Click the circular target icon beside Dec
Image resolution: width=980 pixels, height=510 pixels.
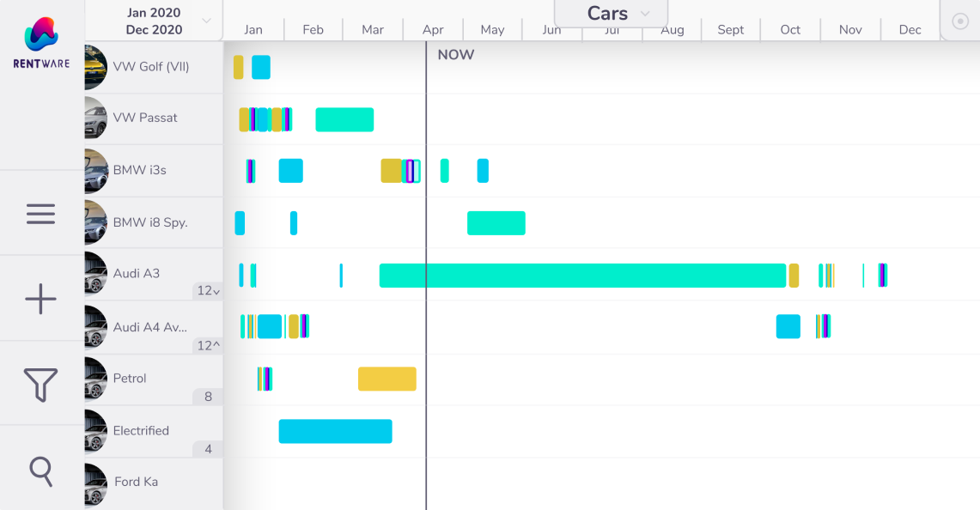(x=960, y=21)
